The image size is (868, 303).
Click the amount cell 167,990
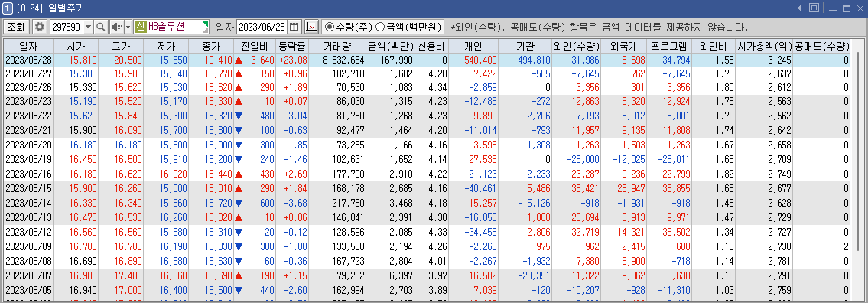tap(390, 60)
